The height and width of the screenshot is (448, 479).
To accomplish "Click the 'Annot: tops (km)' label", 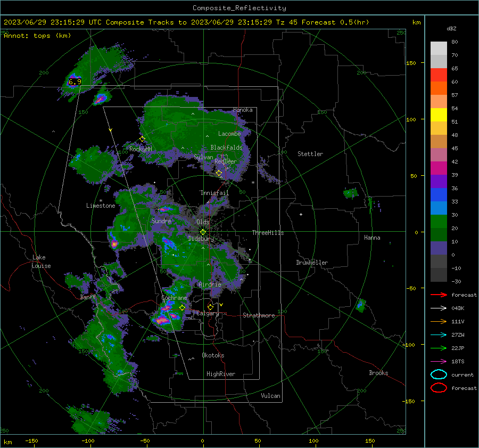I will click(37, 36).
